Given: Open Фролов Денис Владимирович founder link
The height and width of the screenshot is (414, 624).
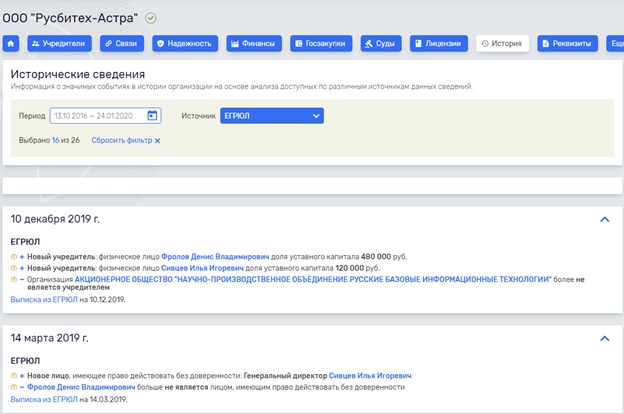Looking at the screenshot, I should point(215,256).
